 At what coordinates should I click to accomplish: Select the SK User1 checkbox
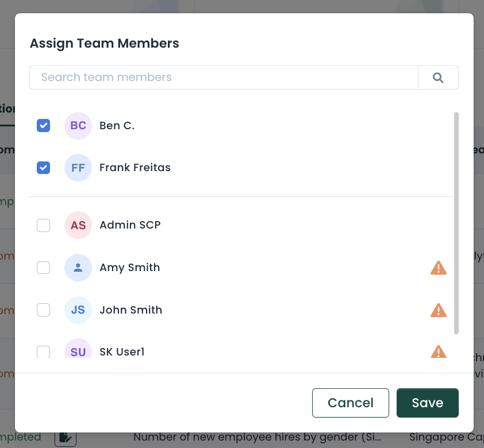[43, 351]
